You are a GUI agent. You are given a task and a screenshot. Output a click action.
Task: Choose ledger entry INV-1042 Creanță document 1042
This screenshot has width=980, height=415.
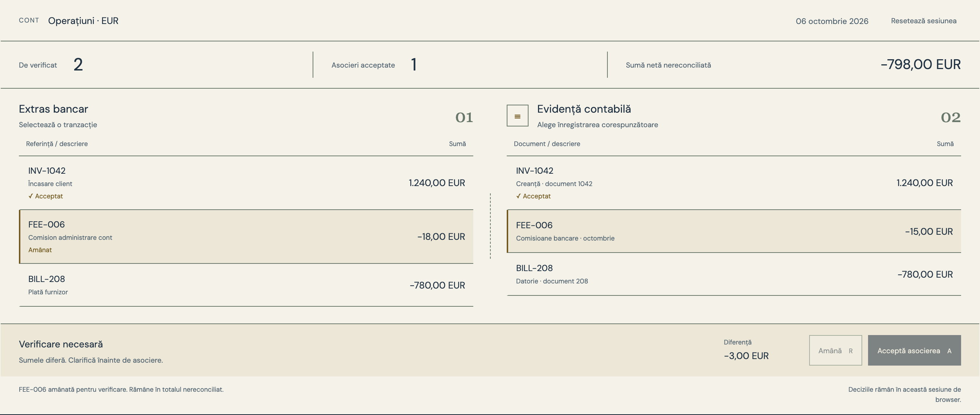click(734, 183)
